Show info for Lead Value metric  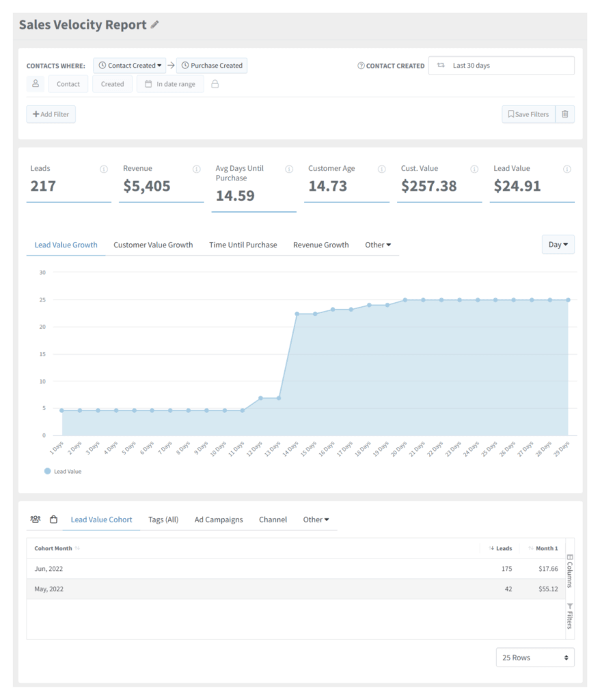pos(567,169)
